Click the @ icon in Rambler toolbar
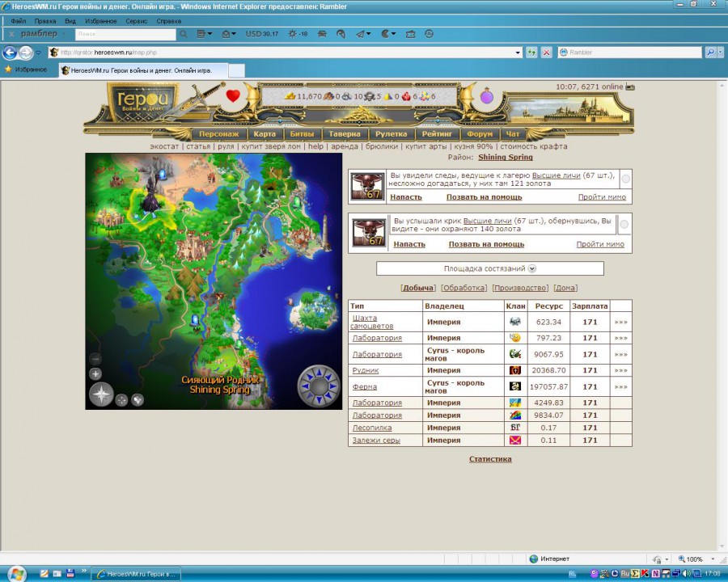The height and width of the screenshot is (582, 728). pos(429,34)
